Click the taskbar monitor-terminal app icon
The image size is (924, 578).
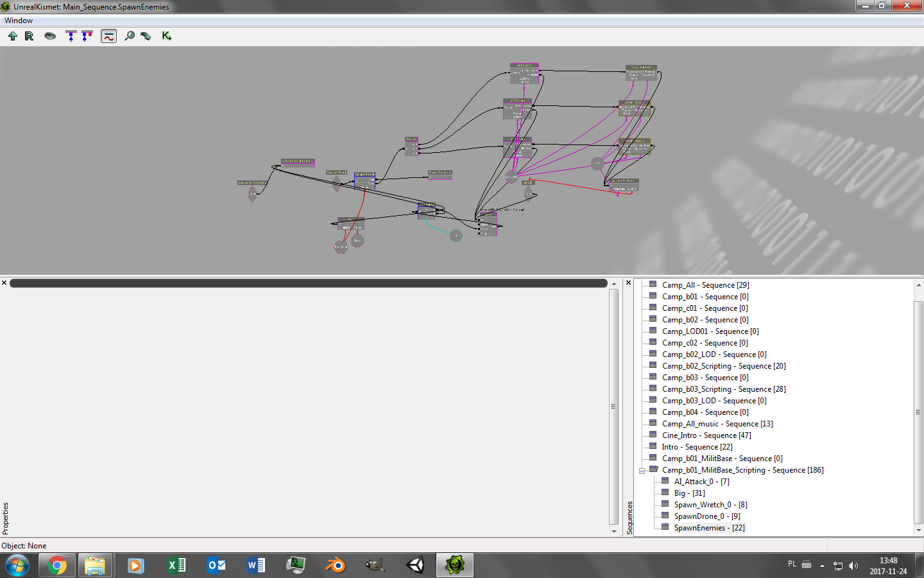(x=295, y=566)
